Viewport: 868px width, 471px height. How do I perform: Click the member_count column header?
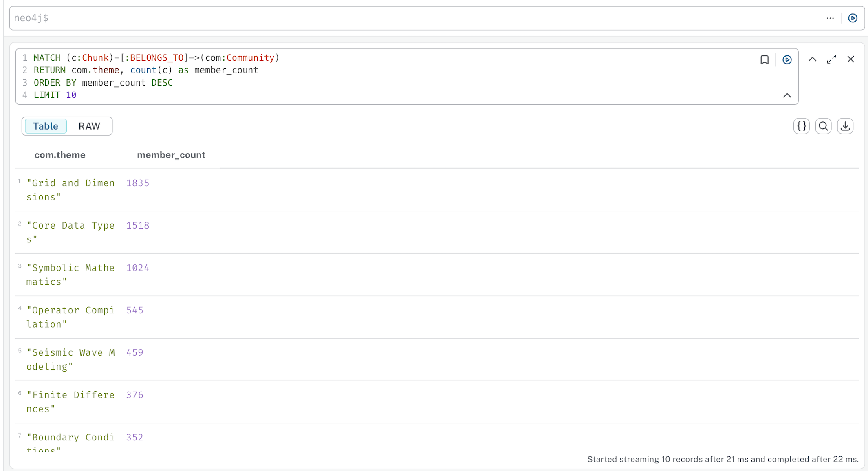[171, 155]
